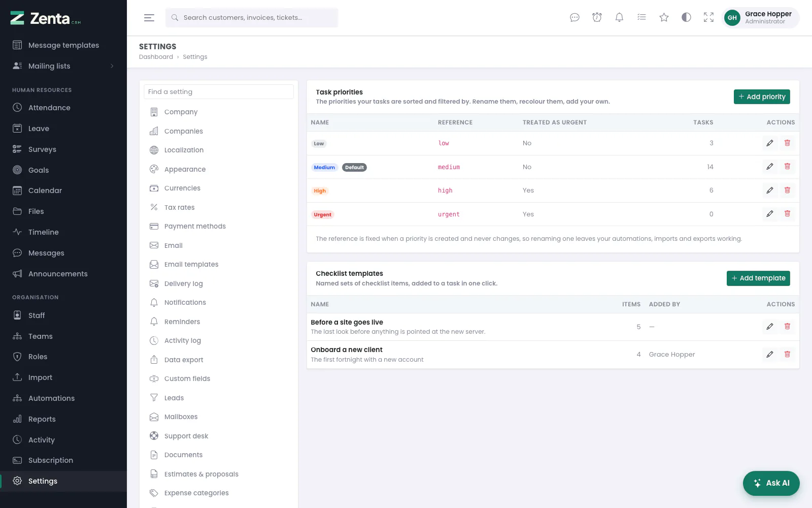Open the task list icon in header
812x508 pixels.
coord(641,18)
